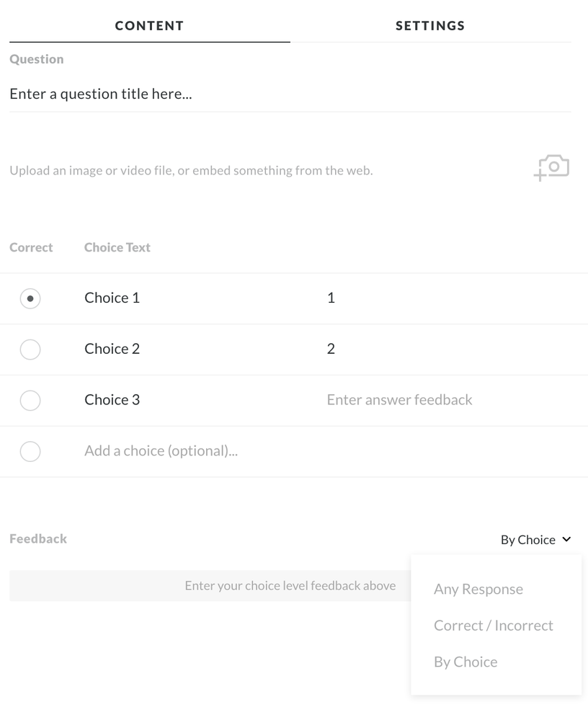The height and width of the screenshot is (720, 588).
Task: Mark Choice 3 as the correct answer
Action: point(30,400)
